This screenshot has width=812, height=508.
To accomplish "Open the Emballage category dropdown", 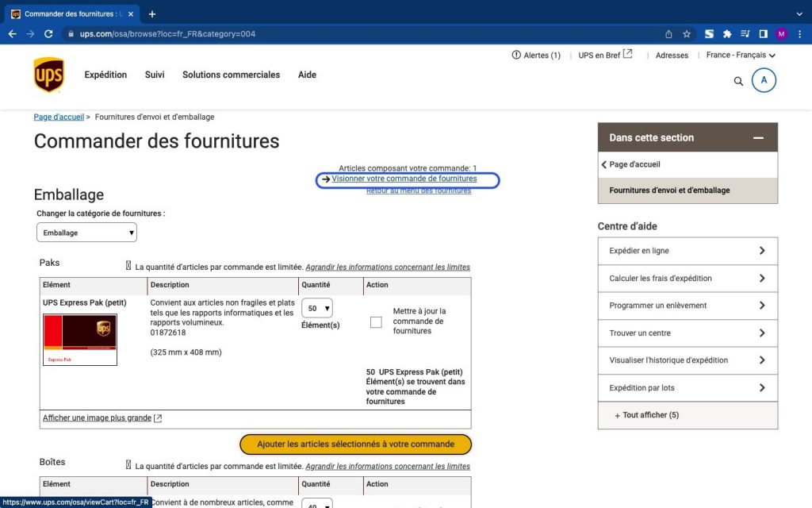I will coord(86,233).
